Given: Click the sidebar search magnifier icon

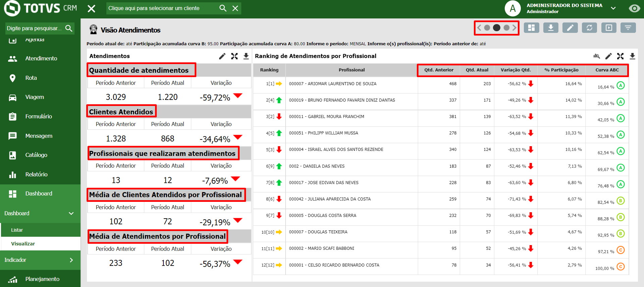Looking at the screenshot, I should pos(69,28).
